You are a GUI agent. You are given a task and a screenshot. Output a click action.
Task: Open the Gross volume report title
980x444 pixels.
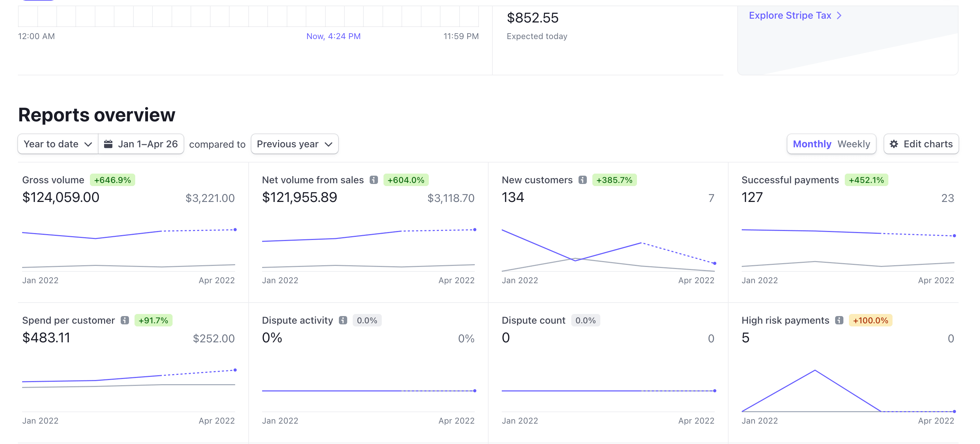coord(53,180)
